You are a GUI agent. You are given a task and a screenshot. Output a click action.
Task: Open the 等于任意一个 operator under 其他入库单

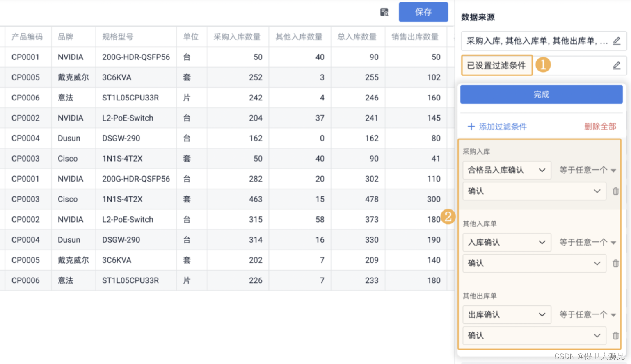pos(588,242)
